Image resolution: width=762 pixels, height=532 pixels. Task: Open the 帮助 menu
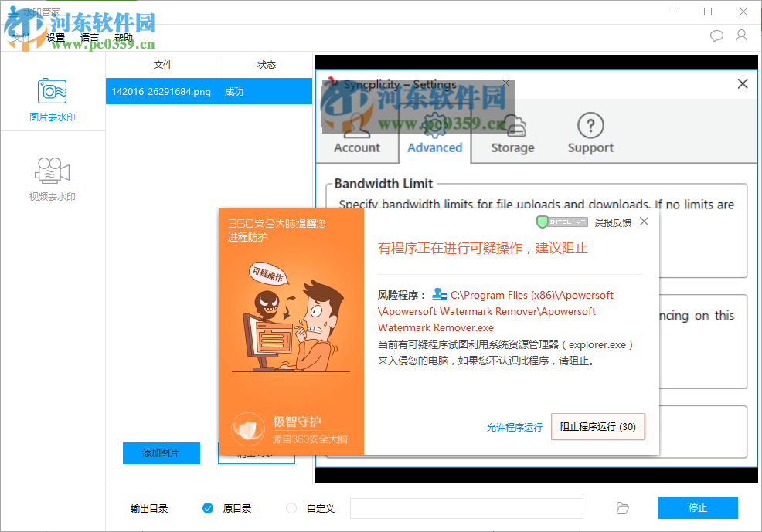(124, 37)
